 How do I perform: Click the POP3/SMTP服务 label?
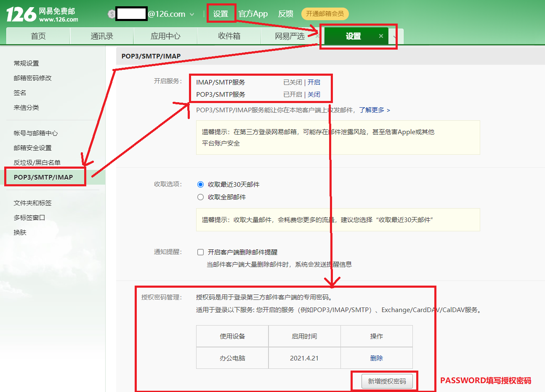(x=221, y=94)
